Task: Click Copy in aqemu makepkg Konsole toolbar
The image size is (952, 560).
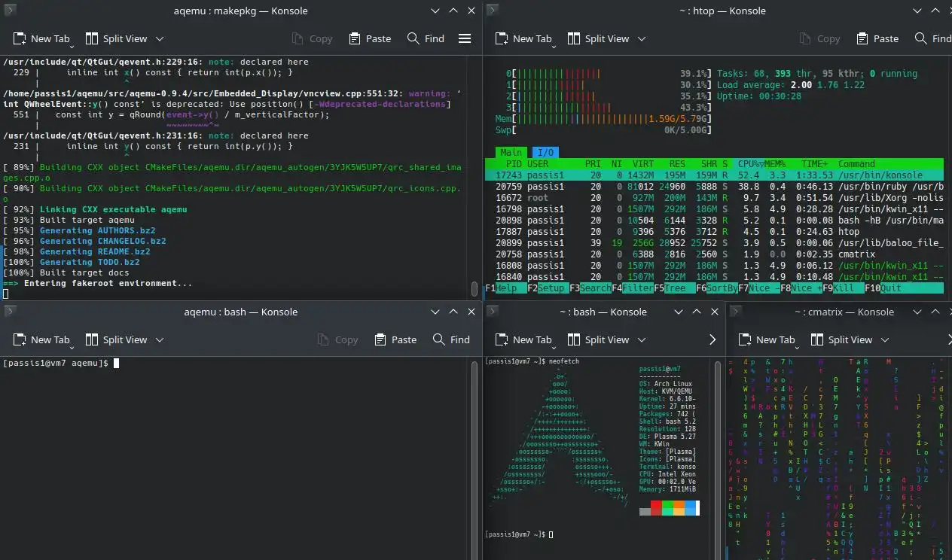Action: click(x=311, y=38)
